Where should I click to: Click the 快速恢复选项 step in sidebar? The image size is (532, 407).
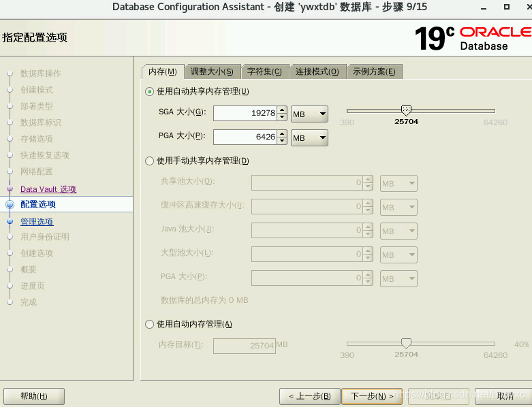pos(45,155)
